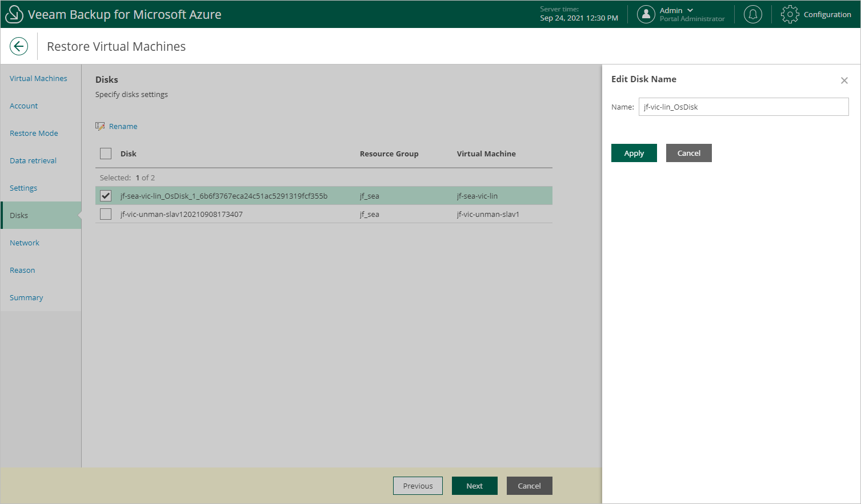Expand the Admin account dropdown arrow

click(x=690, y=10)
